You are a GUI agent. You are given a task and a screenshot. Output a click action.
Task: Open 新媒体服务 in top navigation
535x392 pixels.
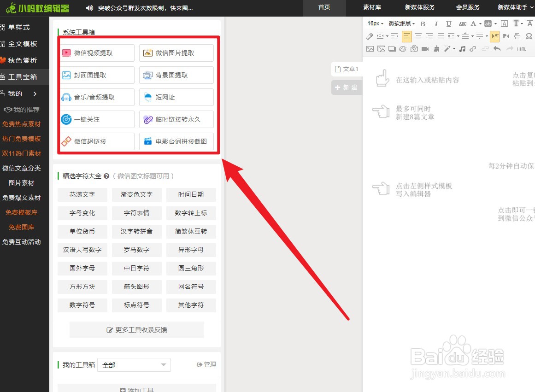420,7
